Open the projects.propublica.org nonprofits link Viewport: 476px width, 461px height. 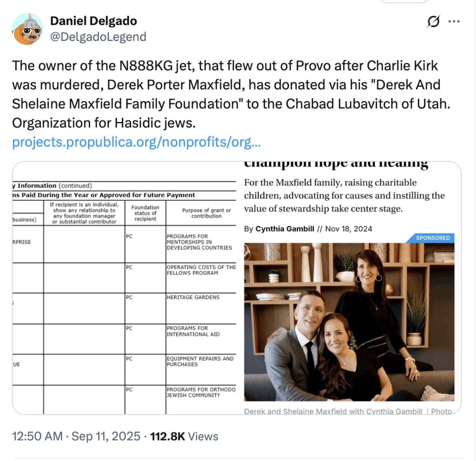[136, 142]
